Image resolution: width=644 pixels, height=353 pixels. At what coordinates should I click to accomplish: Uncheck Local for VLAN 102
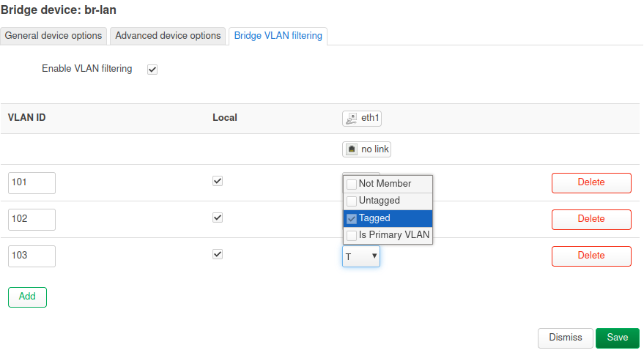[x=217, y=218]
